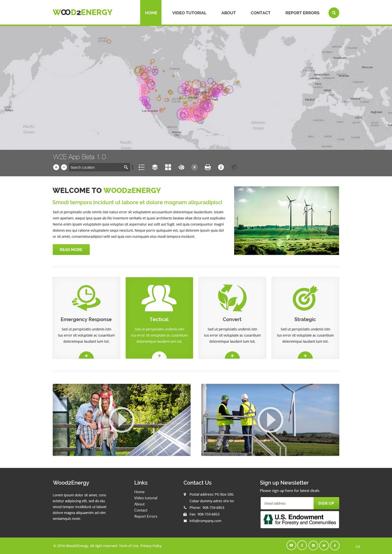
Task: Open the Instagram icon in footer
Action: (x=313, y=545)
